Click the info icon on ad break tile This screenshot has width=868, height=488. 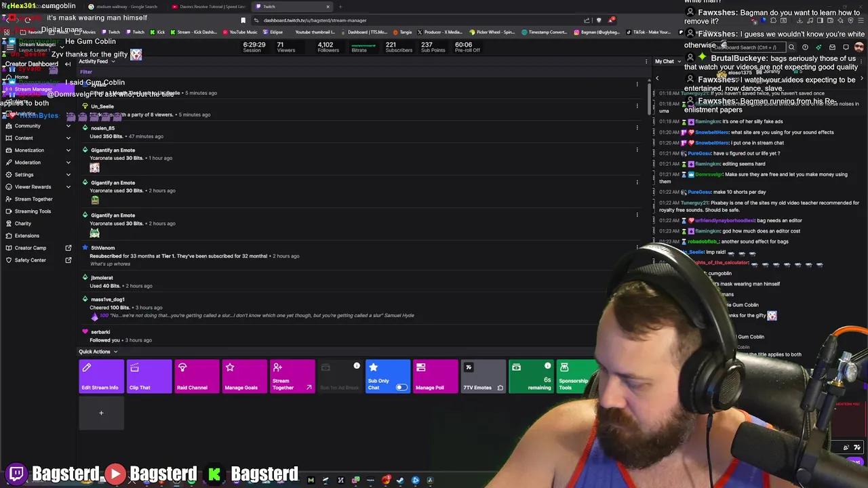(x=357, y=367)
